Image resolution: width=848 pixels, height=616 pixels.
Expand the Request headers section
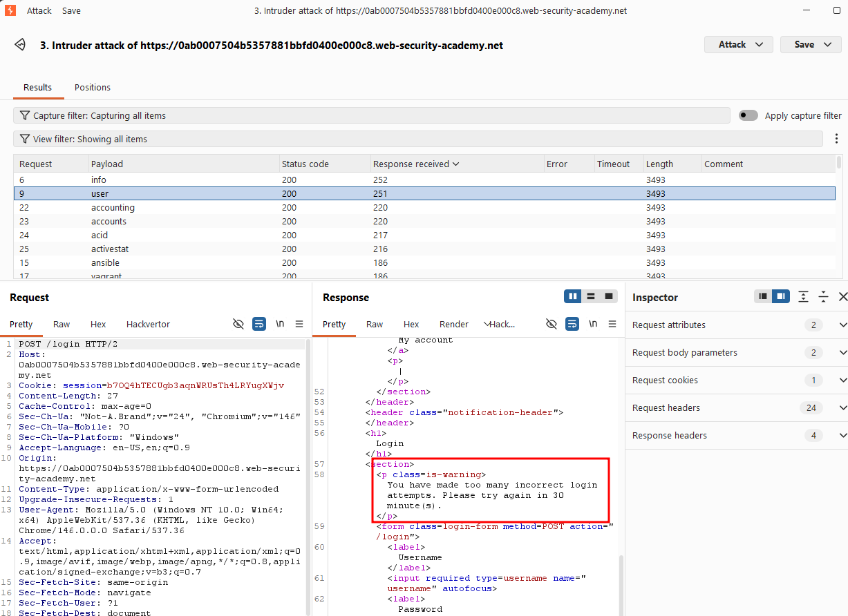[x=736, y=407]
